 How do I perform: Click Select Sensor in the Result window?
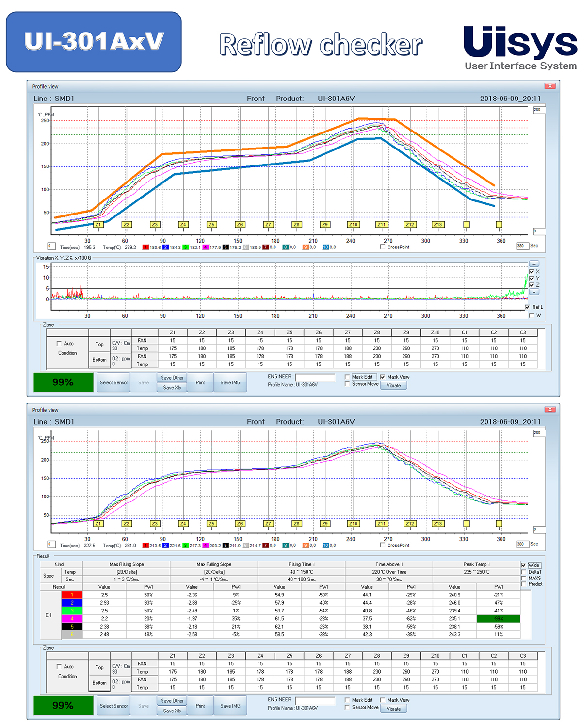(113, 706)
